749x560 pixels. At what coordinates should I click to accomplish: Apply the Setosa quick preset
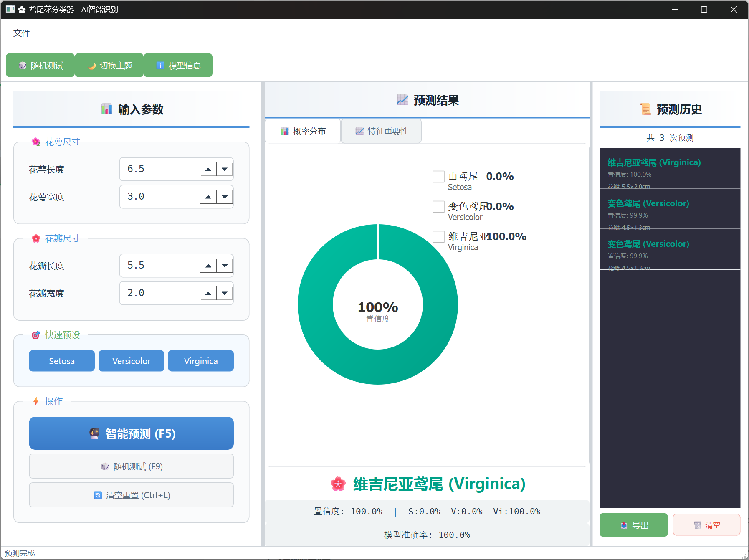click(62, 361)
